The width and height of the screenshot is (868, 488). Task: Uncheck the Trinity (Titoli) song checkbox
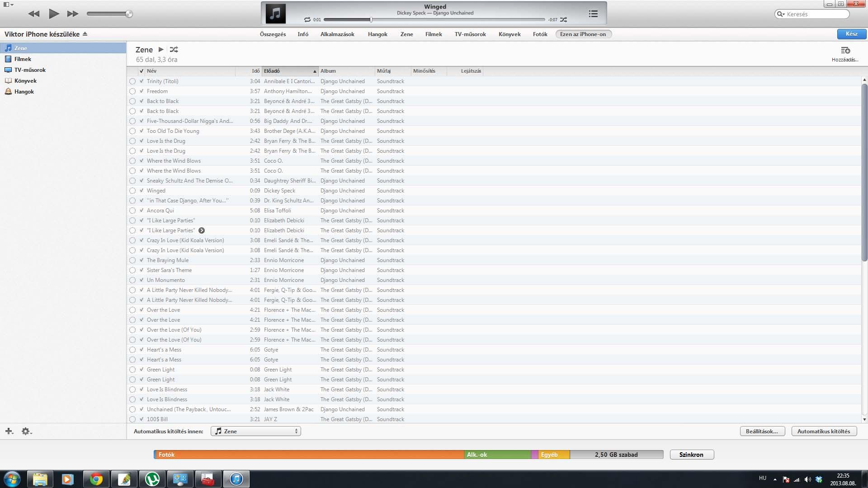tap(142, 81)
